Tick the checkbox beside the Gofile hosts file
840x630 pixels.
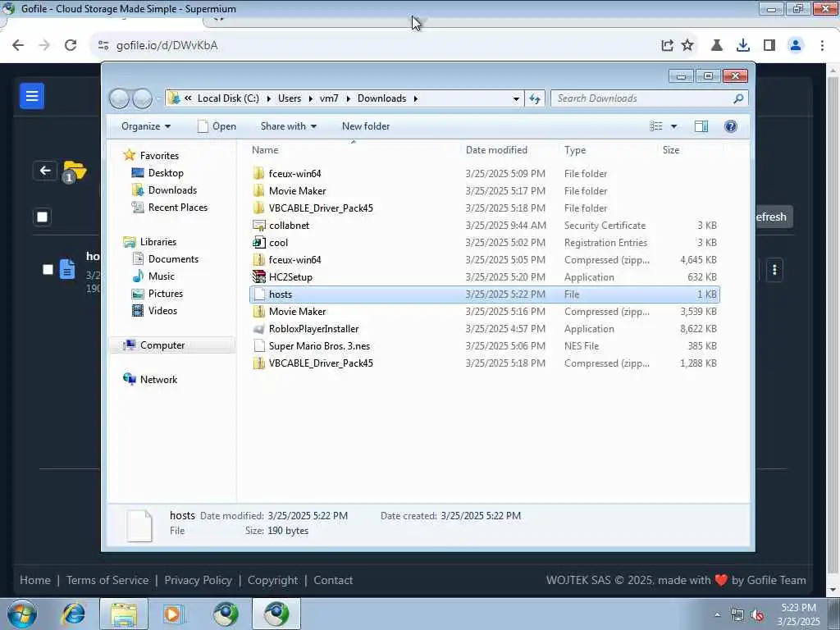tap(48, 269)
